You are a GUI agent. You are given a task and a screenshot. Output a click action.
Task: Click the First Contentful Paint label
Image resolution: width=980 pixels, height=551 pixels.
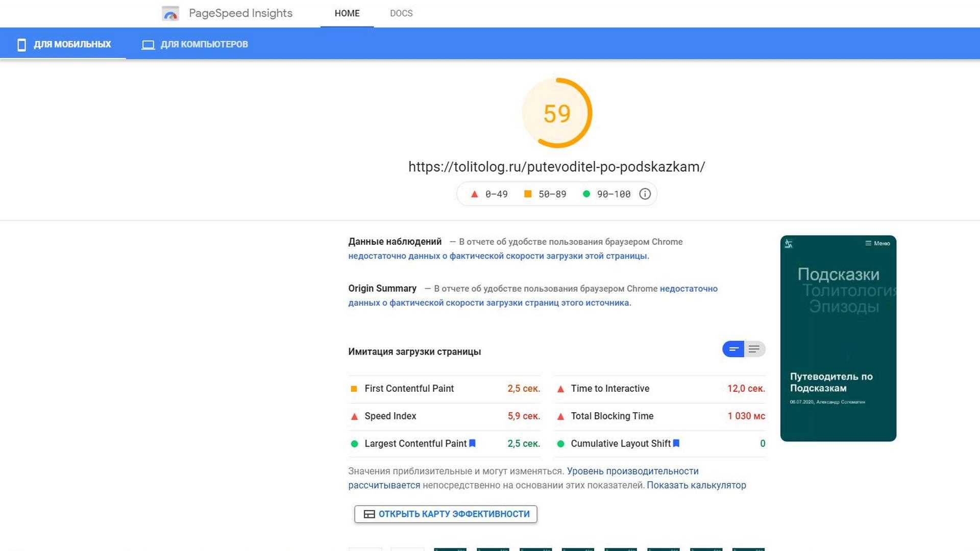click(x=409, y=389)
